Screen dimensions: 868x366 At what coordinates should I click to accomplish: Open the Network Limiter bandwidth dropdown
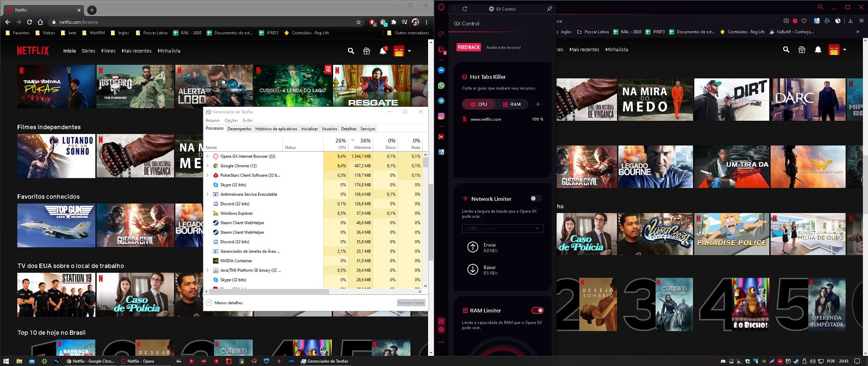(x=502, y=228)
